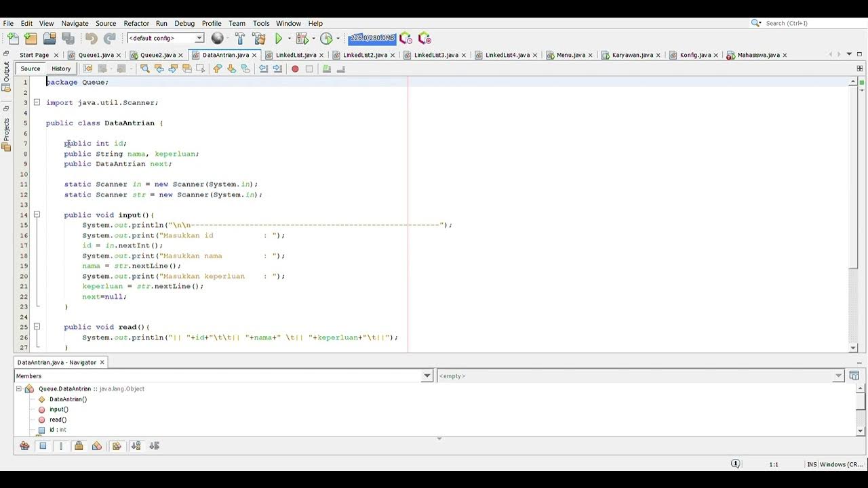Stop macro recording square icon
Image resolution: width=868 pixels, height=488 pixels.
point(309,68)
